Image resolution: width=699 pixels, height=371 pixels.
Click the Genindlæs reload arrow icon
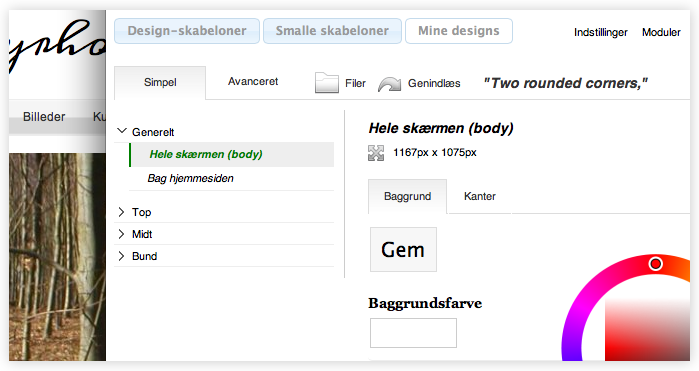click(x=390, y=84)
